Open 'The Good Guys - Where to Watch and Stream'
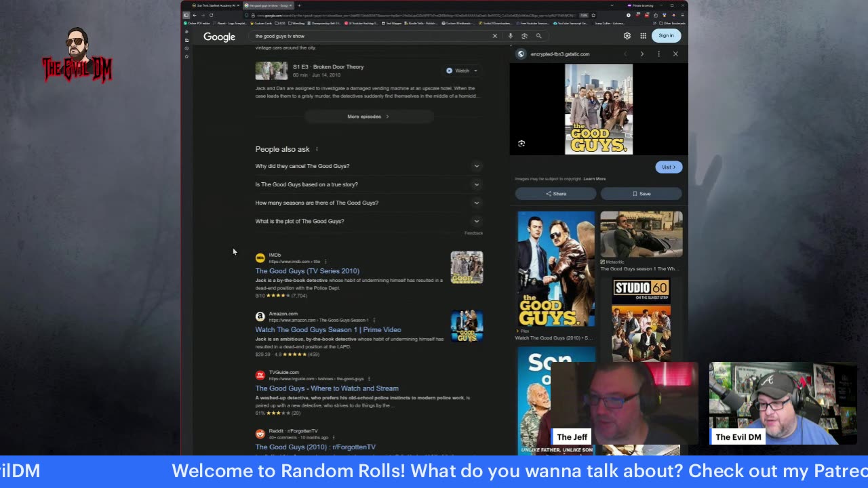868x488 pixels. coord(327,388)
